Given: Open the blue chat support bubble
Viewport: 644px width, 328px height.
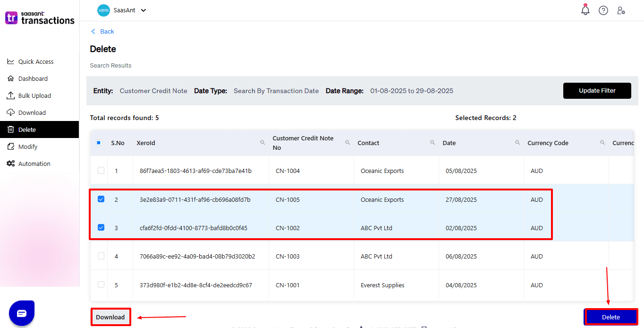Looking at the screenshot, I should tap(22, 313).
